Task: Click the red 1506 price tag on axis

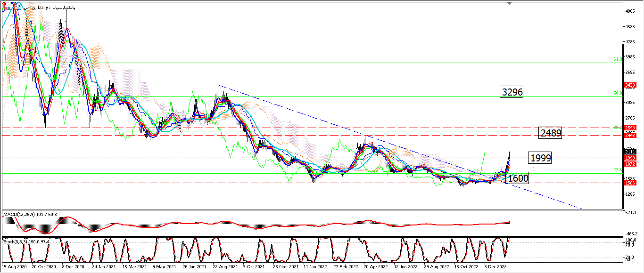Action: pyautogui.click(x=630, y=183)
